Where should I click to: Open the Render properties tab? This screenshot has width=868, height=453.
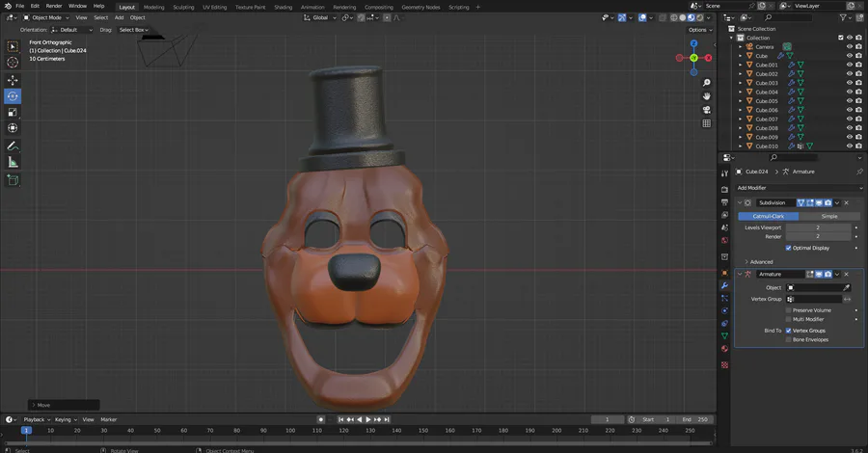pos(724,189)
